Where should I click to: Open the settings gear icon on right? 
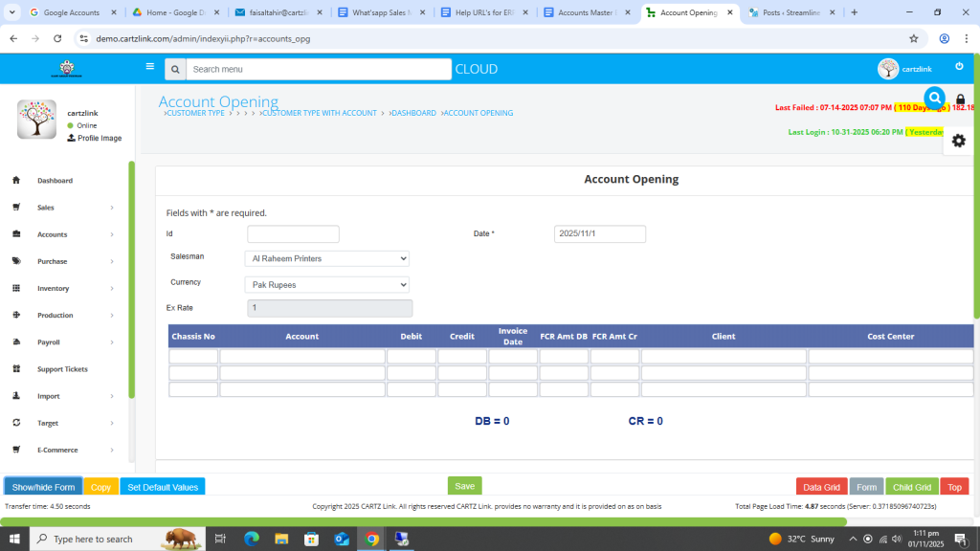click(x=958, y=141)
